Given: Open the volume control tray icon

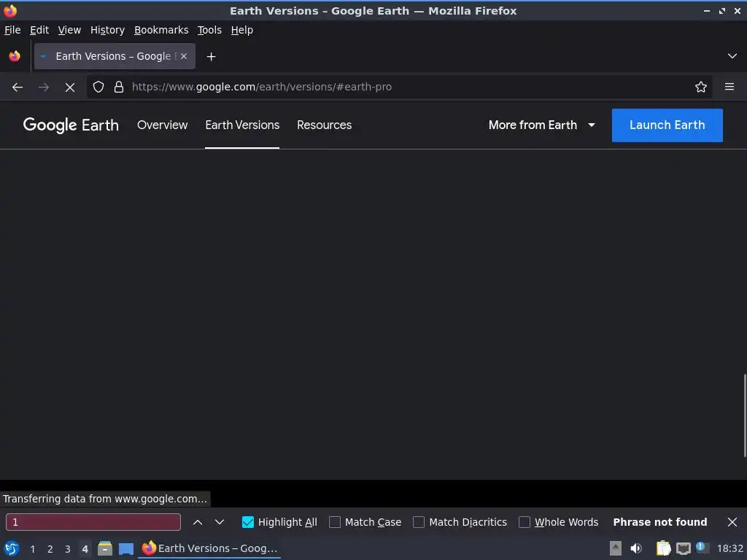Looking at the screenshot, I should (x=636, y=548).
